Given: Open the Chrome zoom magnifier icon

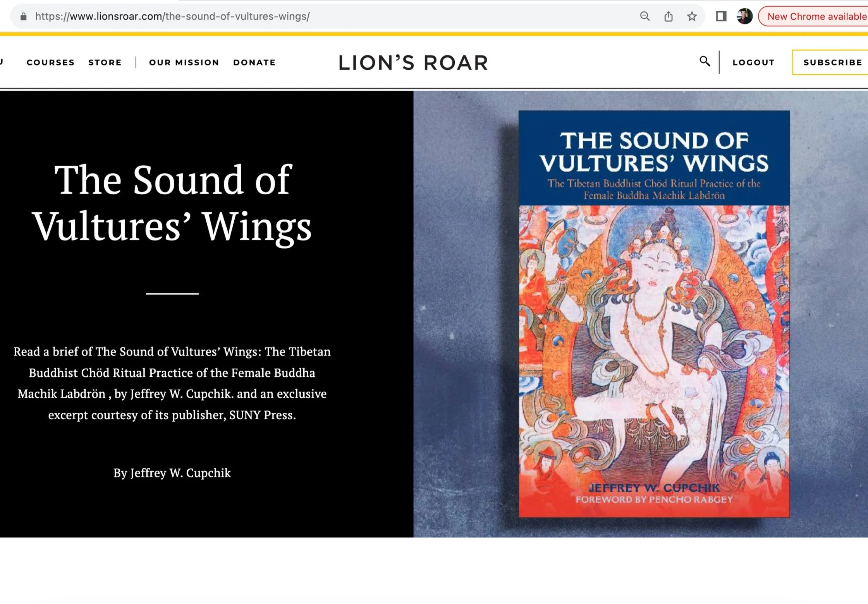Looking at the screenshot, I should tap(645, 16).
